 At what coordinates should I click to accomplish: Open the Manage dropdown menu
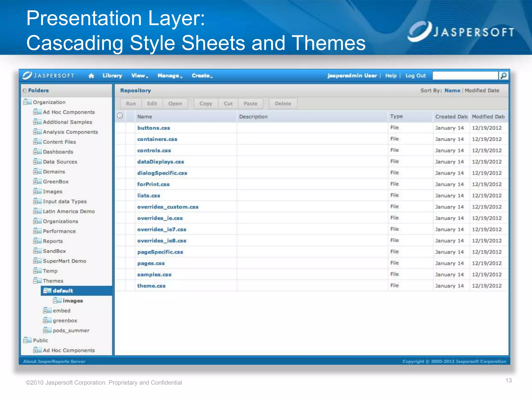click(170, 76)
